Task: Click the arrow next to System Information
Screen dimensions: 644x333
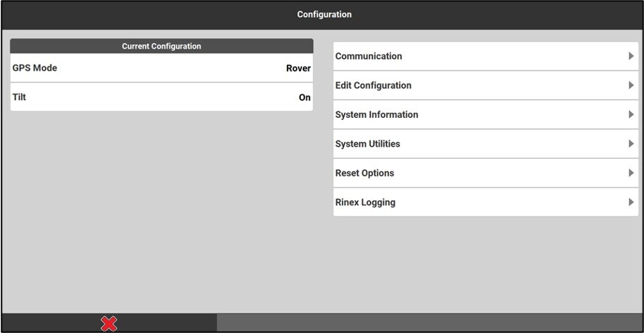Action: [631, 115]
